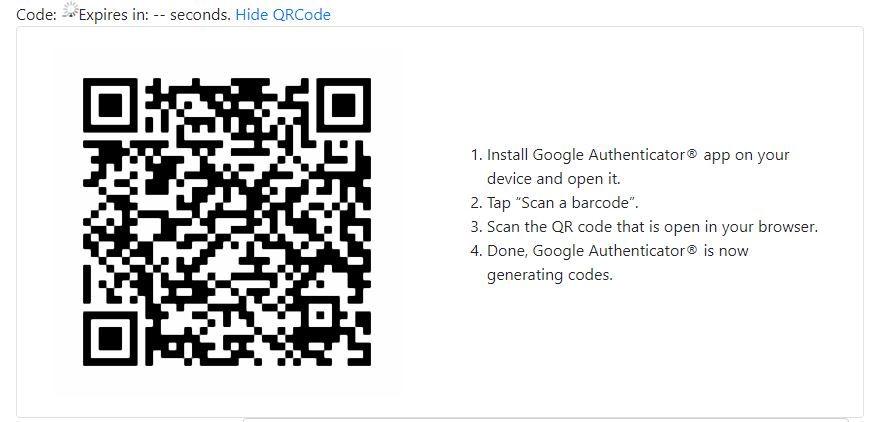The height and width of the screenshot is (422, 877).
Task: Click step 4 "Done, Google Authenticator" line
Action: tap(609, 251)
